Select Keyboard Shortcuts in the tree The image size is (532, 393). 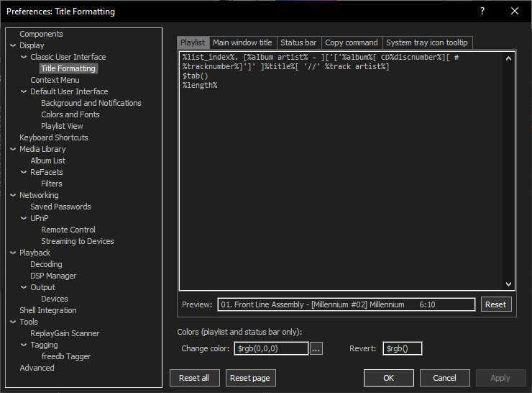pos(54,137)
